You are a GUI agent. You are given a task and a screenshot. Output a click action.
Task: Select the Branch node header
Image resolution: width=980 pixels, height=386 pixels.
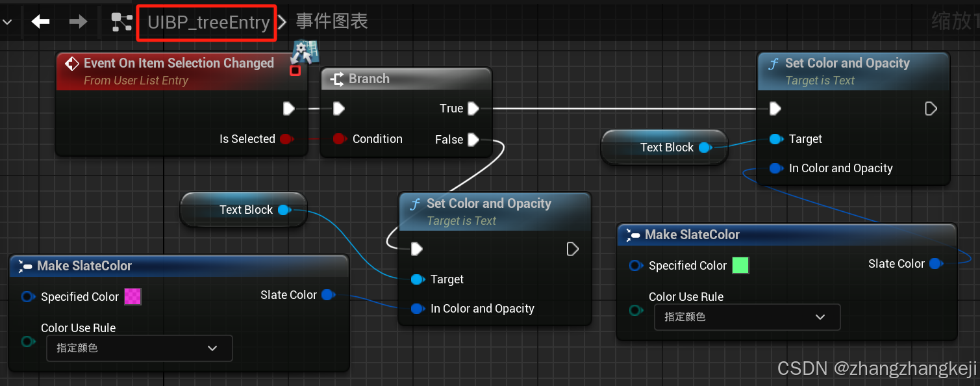pyautogui.click(x=407, y=79)
